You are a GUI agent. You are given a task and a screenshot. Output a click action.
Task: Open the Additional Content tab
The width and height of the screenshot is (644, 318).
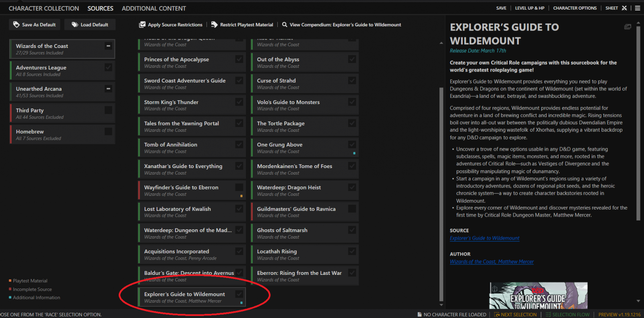pos(154,8)
